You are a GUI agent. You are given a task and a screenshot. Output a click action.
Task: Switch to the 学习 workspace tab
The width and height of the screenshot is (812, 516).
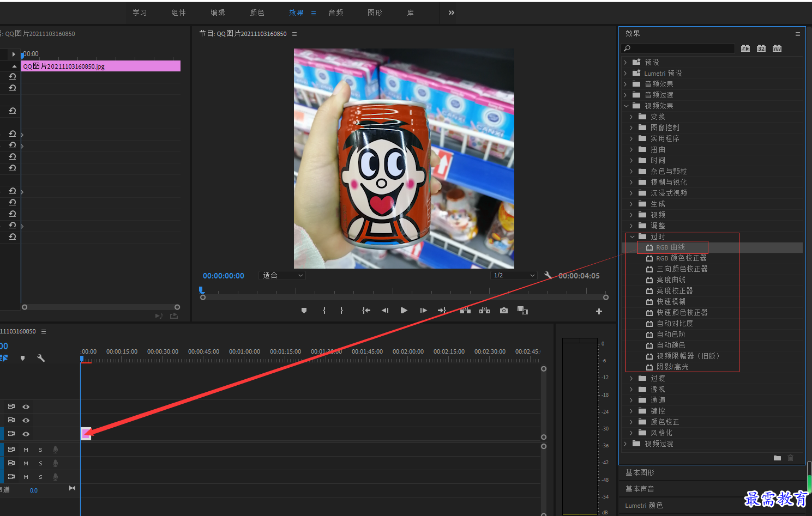140,13
